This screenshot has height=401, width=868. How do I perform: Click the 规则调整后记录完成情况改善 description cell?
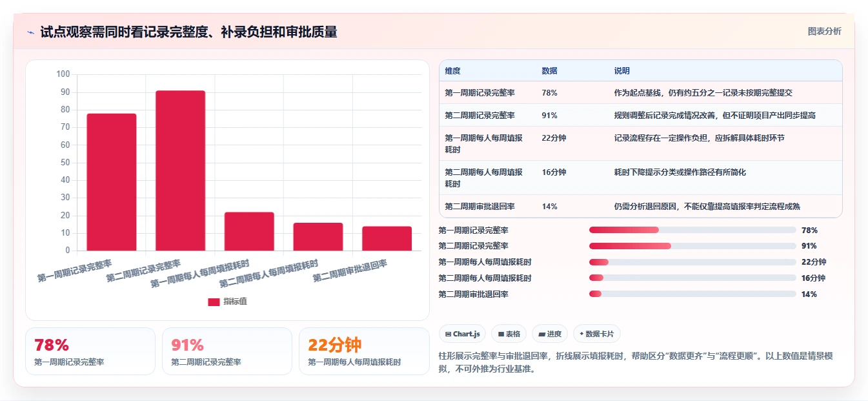[x=714, y=115]
